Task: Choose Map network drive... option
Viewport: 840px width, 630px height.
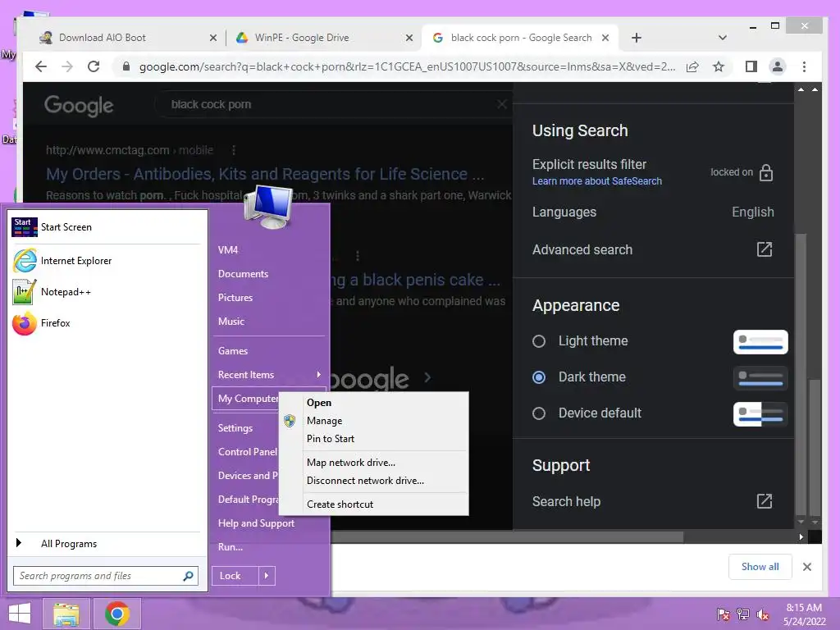Action: point(351,463)
